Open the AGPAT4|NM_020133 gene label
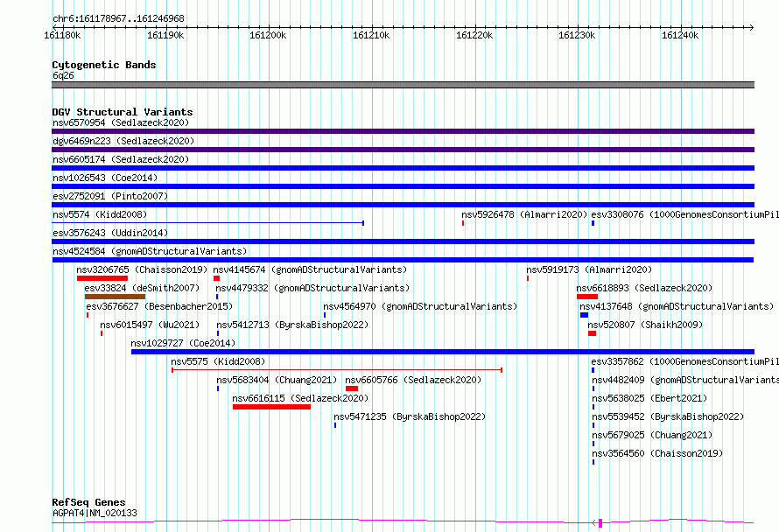Screen dimensions: 779x532 (95, 513)
